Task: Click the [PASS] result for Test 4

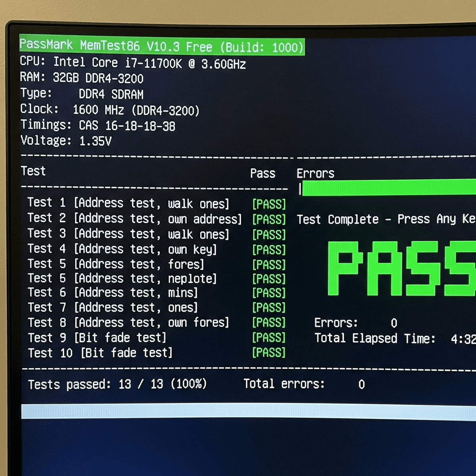Action: pos(269,250)
